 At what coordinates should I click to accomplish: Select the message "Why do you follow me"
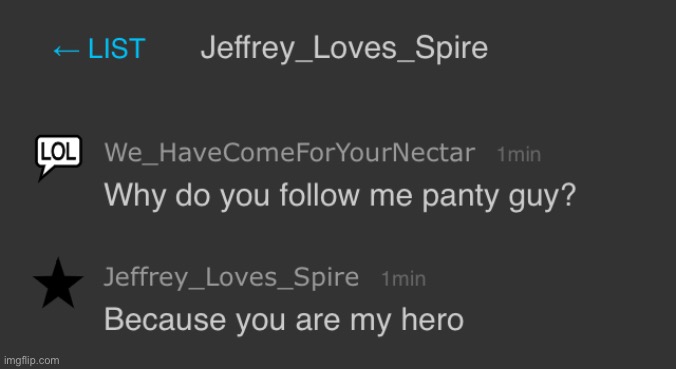258,195
